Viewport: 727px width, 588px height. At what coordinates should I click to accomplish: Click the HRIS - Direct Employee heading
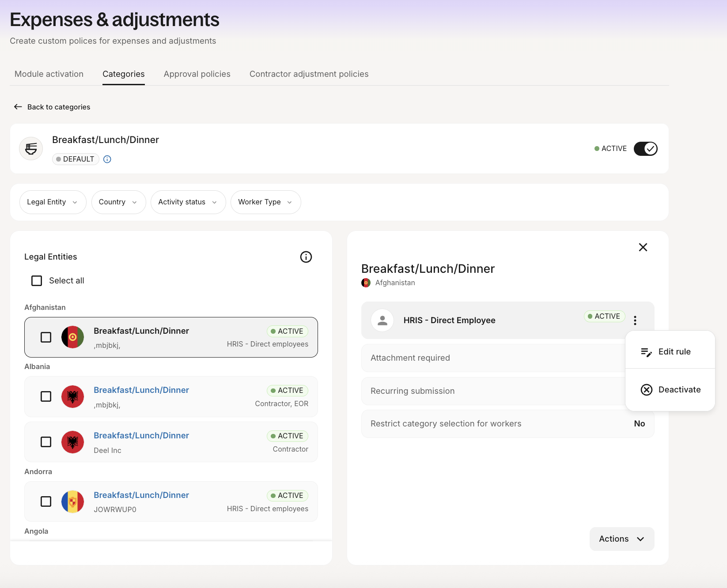tap(449, 320)
